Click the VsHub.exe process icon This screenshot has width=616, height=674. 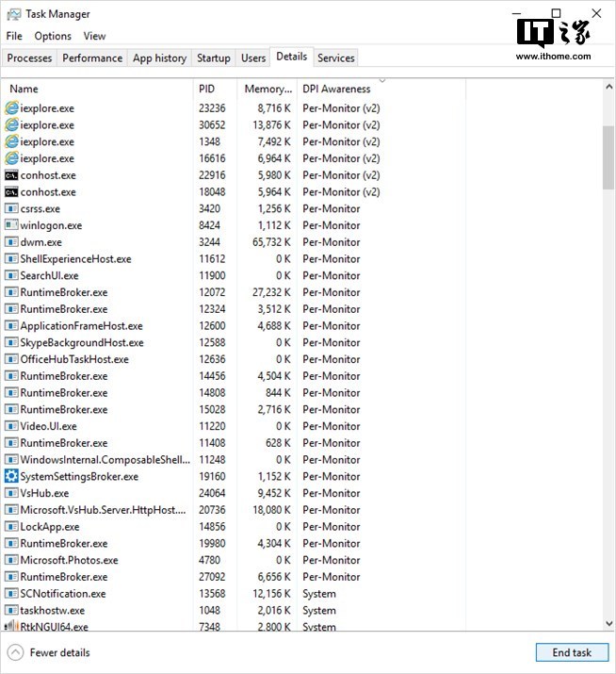pyautogui.click(x=11, y=493)
